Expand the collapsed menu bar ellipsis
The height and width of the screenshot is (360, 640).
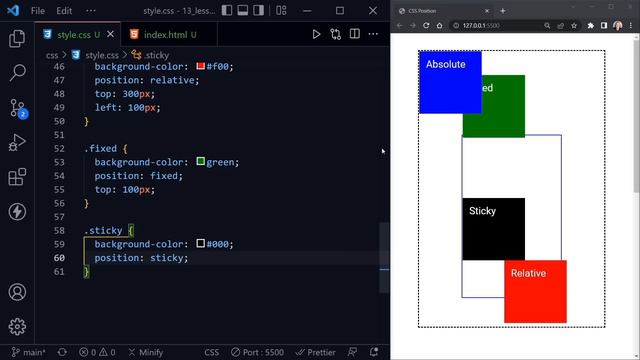click(x=91, y=11)
